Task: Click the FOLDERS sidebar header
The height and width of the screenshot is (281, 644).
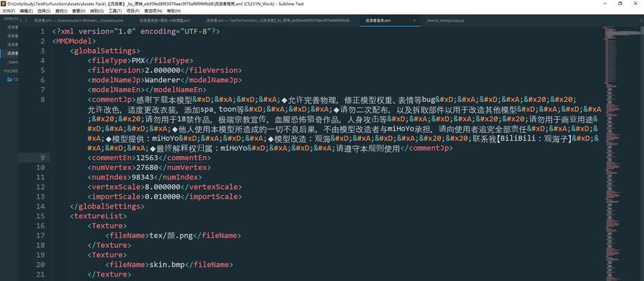Action: coord(11,71)
